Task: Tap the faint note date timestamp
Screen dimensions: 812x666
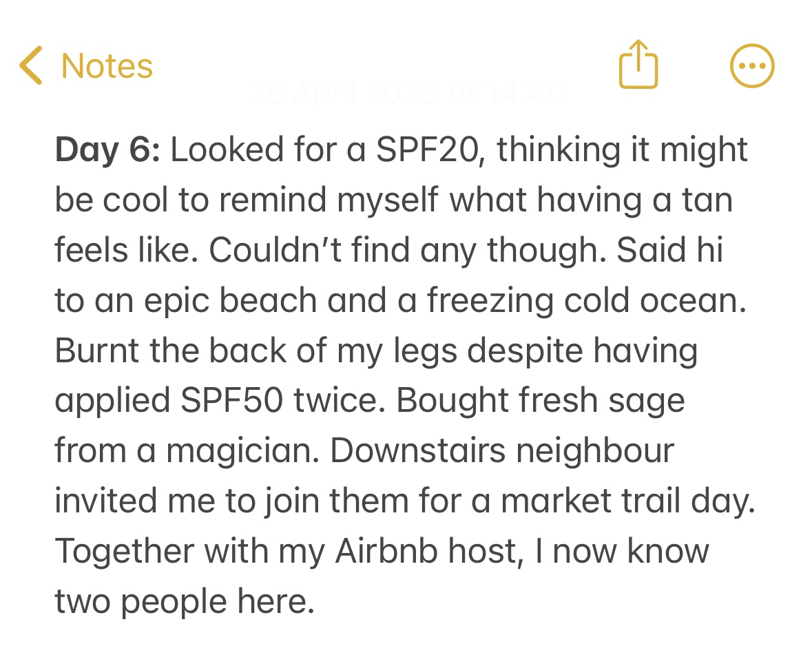Action: pos(406,92)
